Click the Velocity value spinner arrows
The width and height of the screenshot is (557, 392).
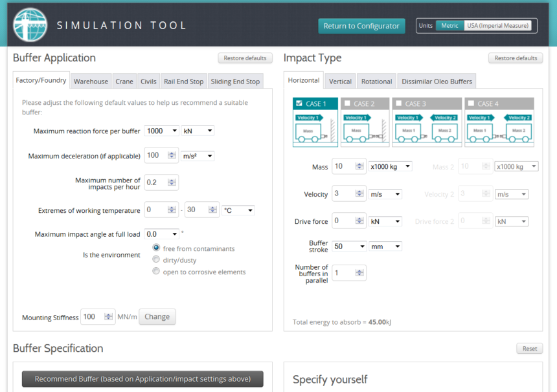pyautogui.click(x=359, y=193)
